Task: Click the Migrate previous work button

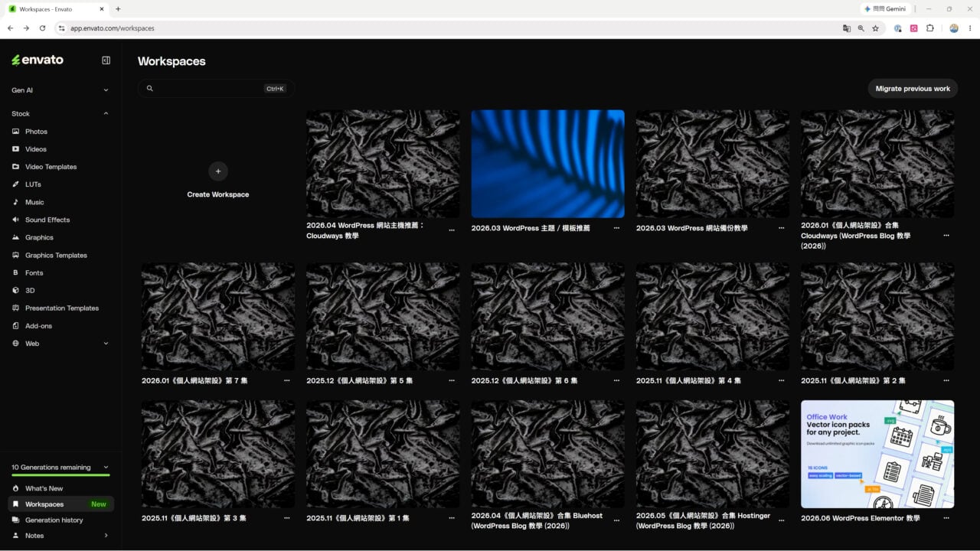Action: click(x=913, y=89)
